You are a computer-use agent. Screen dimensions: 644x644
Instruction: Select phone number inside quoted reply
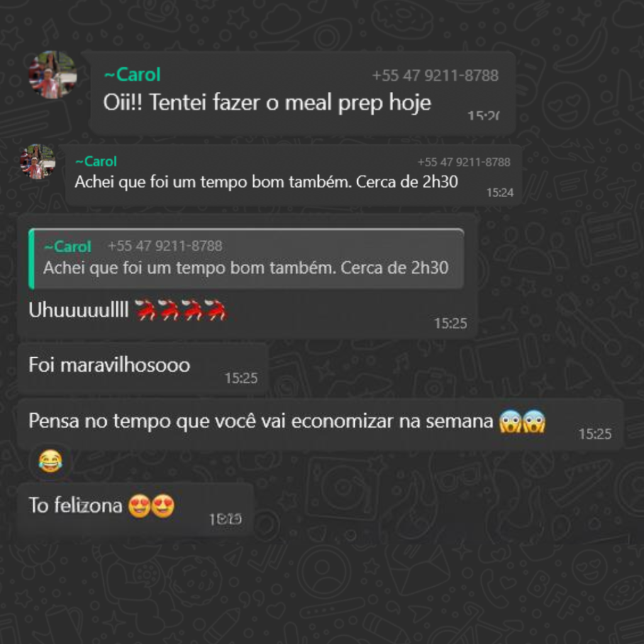(165, 246)
